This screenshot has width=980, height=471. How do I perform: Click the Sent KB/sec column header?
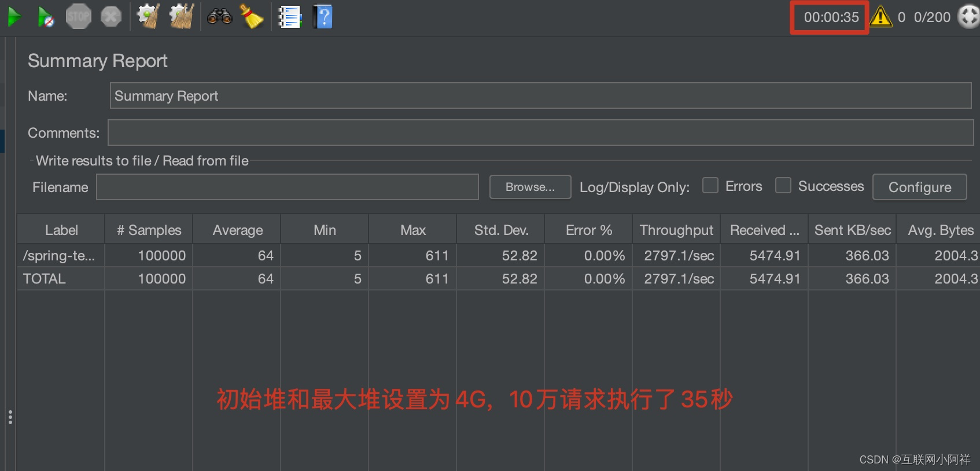coord(852,230)
